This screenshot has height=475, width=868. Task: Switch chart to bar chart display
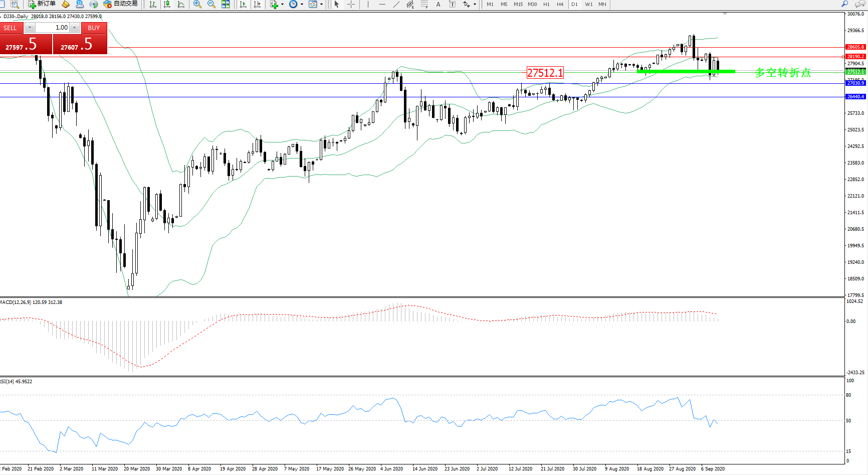tap(153, 4)
